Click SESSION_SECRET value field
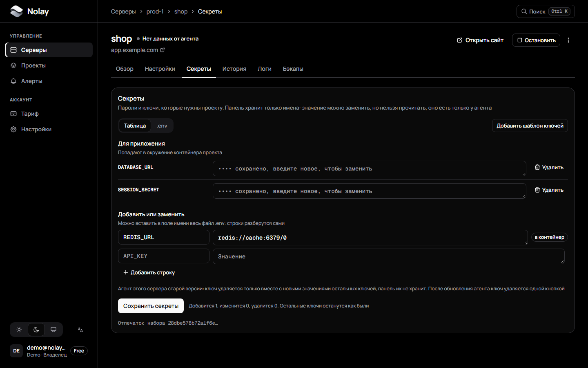The height and width of the screenshot is (368, 588). [370, 191]
